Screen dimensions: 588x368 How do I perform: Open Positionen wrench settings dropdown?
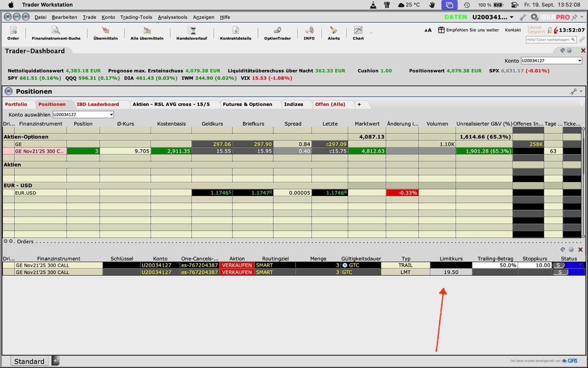(576, 92)
